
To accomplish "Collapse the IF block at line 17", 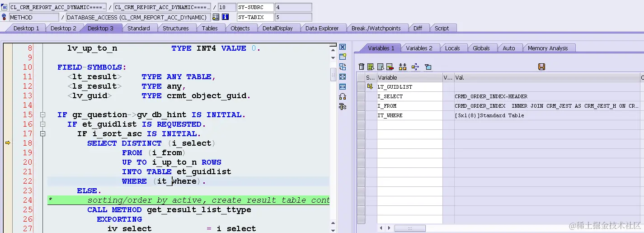I will (43, 134).
